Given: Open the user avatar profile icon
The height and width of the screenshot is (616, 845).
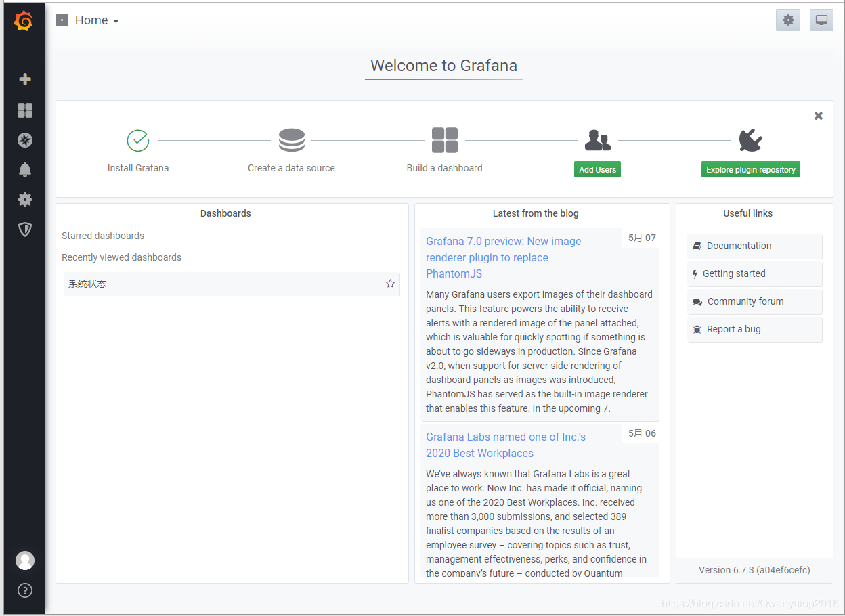Looking at the screenshot, I should (x=25, y=560).
